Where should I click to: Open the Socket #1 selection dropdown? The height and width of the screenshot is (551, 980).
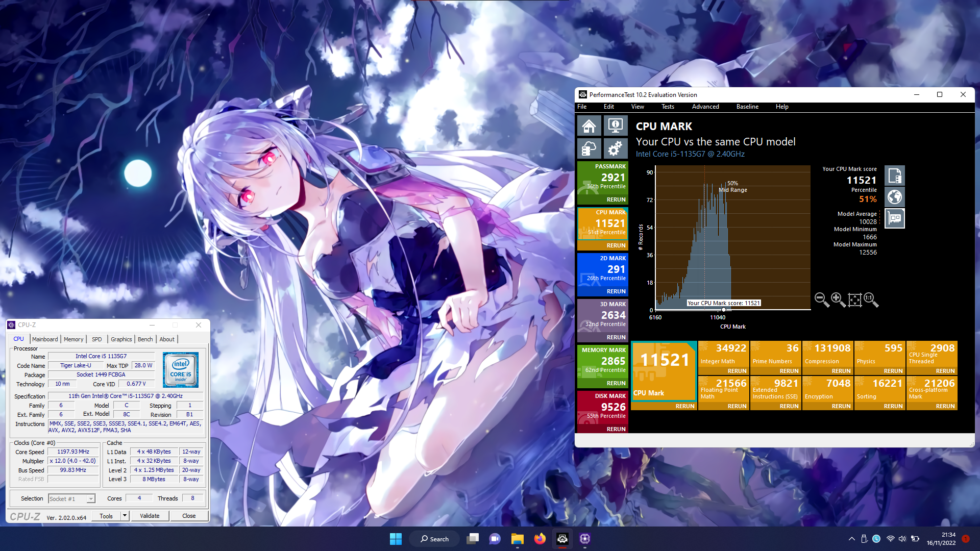(71, 499)
